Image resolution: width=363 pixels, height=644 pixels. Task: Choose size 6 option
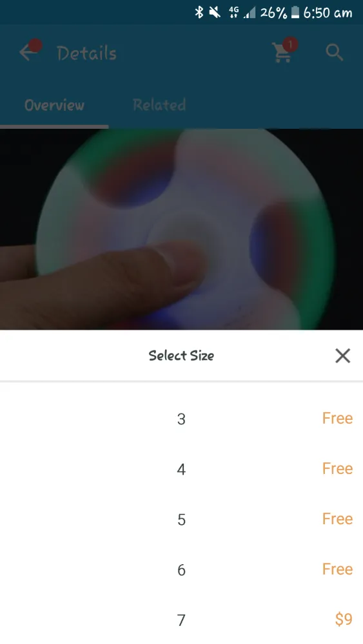181,570
